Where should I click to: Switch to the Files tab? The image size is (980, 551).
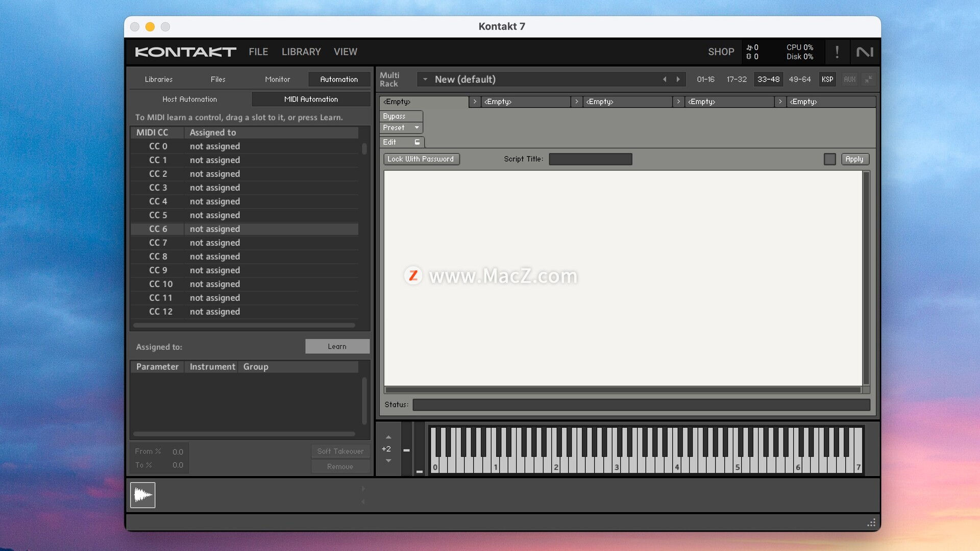point(218,79)
